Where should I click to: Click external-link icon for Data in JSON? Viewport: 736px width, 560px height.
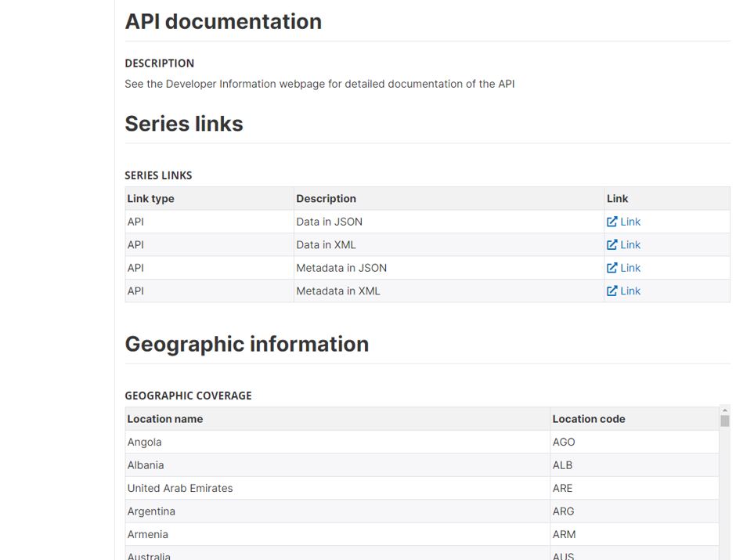click(x=612, y=222)
